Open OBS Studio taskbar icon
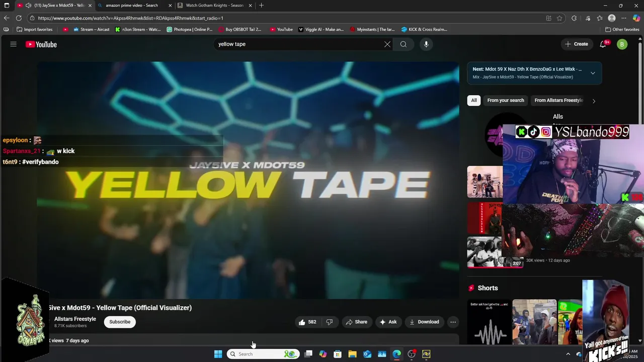644x362 pixels. click(412, 354)
